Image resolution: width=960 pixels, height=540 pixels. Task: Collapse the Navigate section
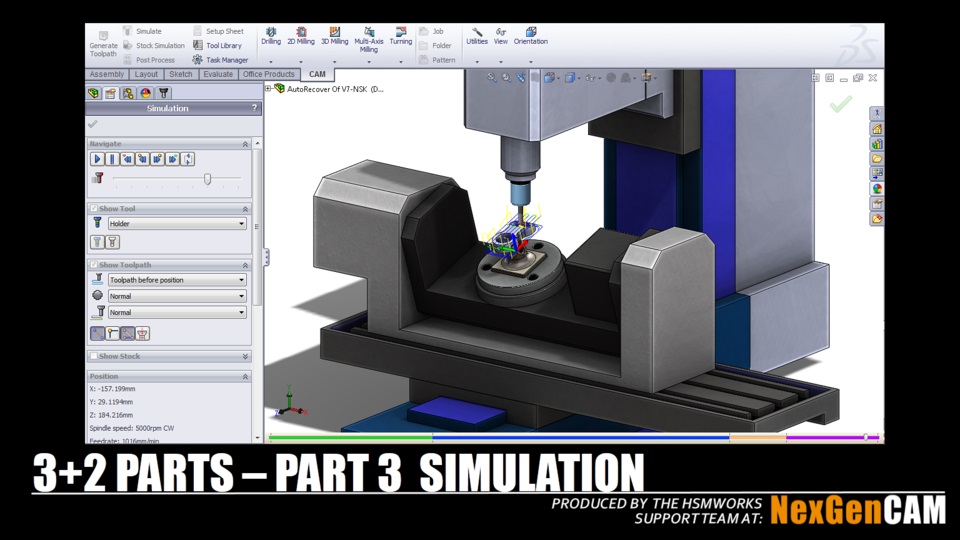pos(246,144)
